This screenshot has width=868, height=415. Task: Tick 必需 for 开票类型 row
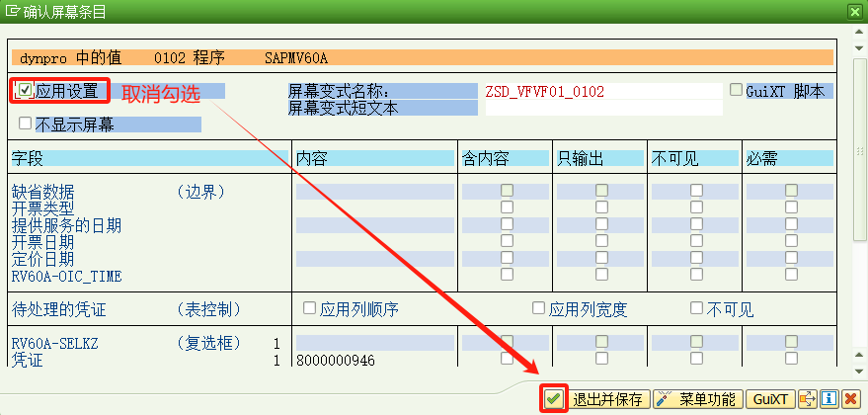[792, 207]
